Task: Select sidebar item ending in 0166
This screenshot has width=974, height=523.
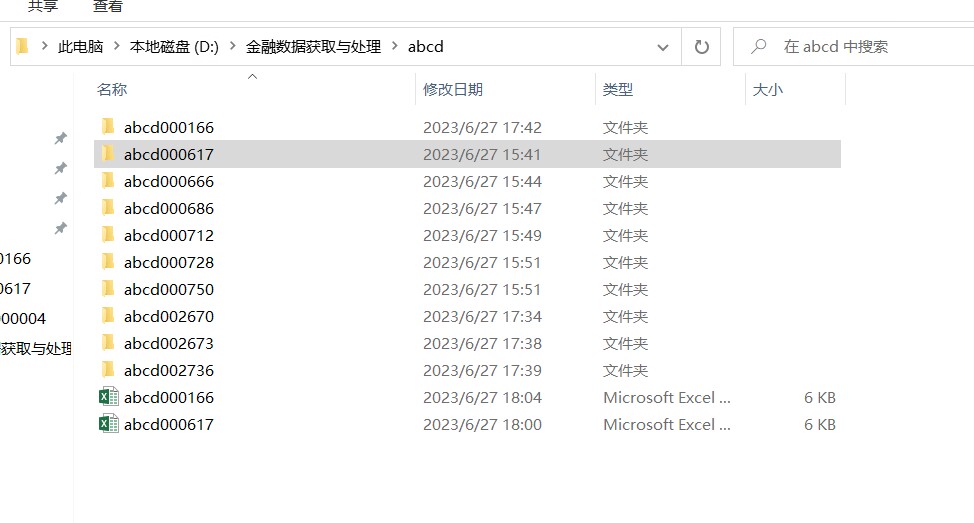Action: [x=16, y=258]
